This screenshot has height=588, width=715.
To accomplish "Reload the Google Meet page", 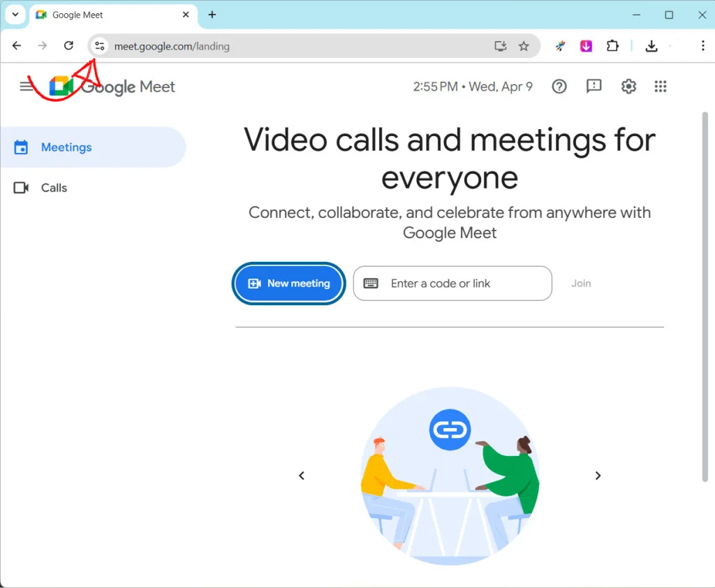I will click(68, 45).
